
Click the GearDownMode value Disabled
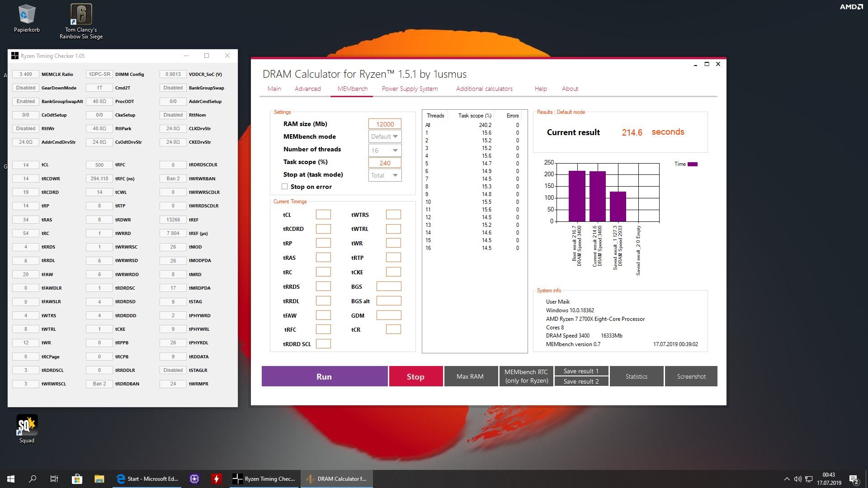click(x=26, y=88)
